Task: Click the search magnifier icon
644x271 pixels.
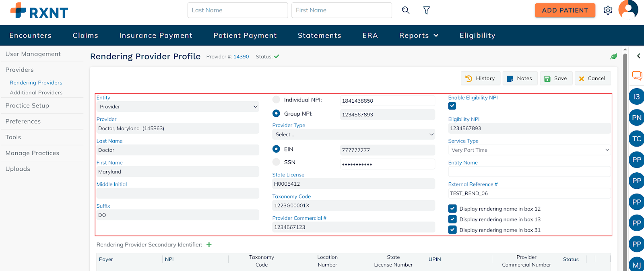Action: 405,10
